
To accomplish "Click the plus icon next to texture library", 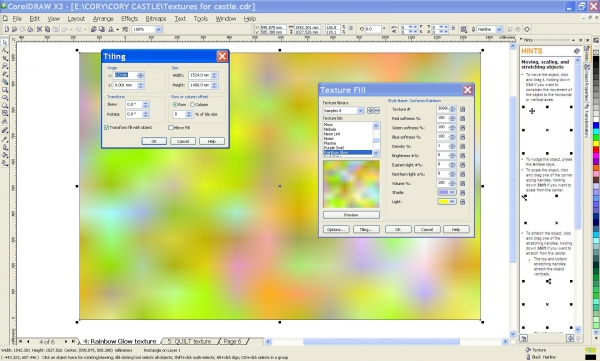I will (370, 111).
